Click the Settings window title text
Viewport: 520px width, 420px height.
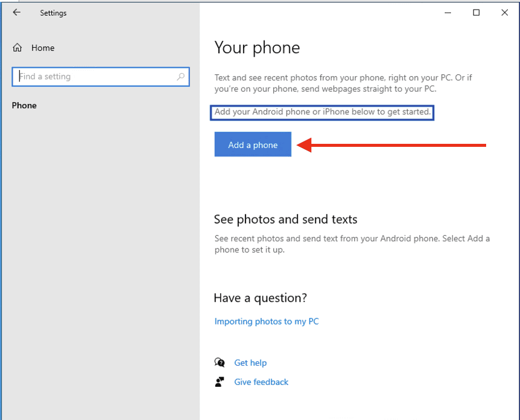53,13
